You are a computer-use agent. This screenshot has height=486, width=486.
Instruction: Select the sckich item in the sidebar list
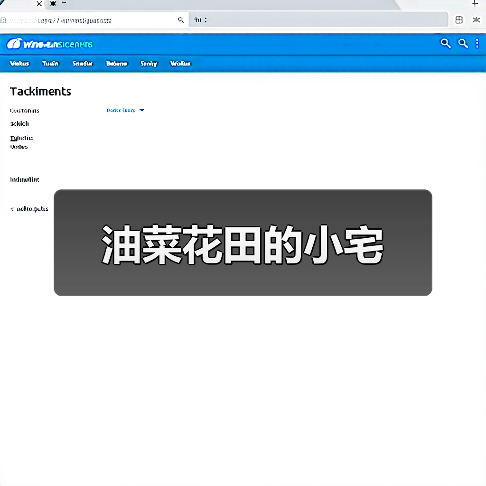coord(20,124)
